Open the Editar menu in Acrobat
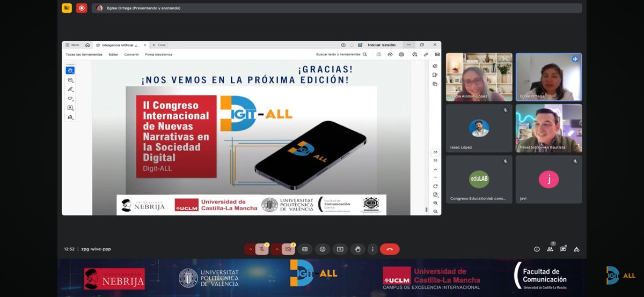Screen dimensions: 644x297 (113, 54)
